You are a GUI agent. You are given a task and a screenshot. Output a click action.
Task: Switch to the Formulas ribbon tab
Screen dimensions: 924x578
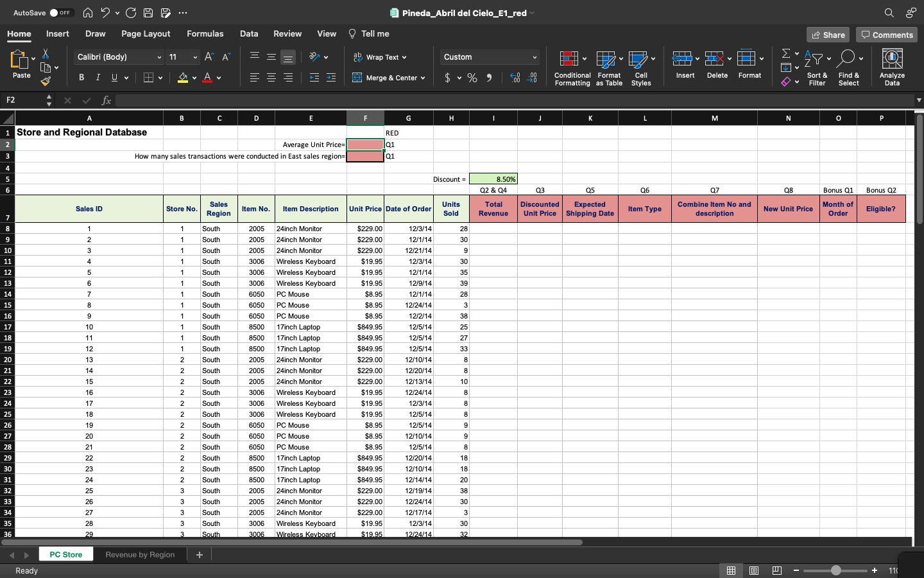coord(205,33)
